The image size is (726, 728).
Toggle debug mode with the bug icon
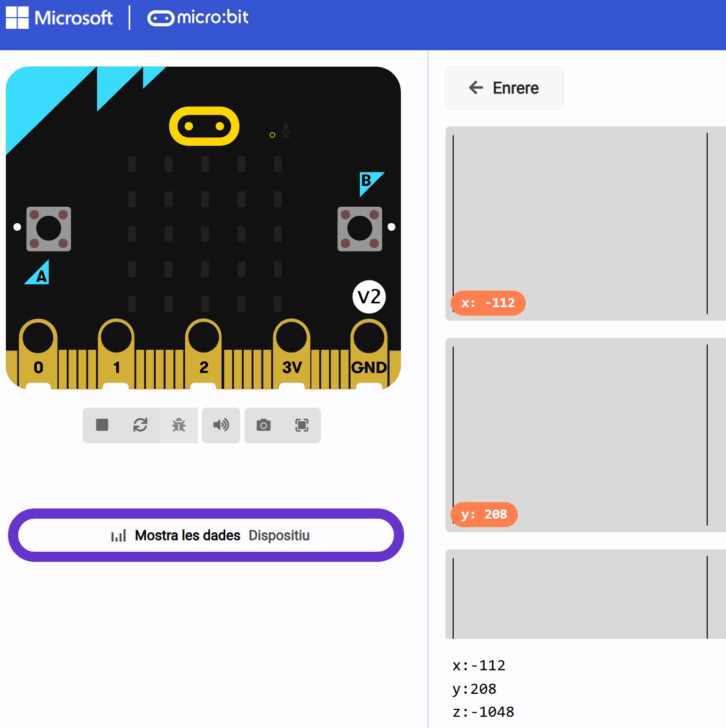click(179, 425)
